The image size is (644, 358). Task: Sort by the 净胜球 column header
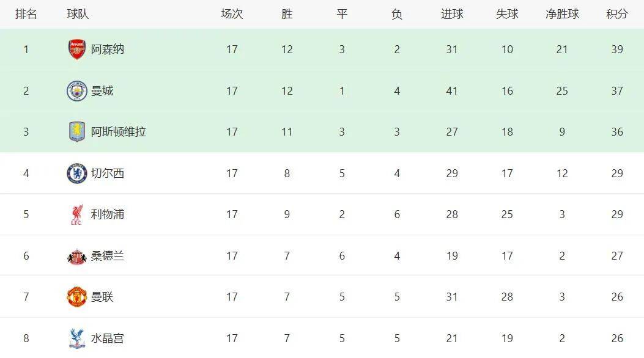[562, 14]
